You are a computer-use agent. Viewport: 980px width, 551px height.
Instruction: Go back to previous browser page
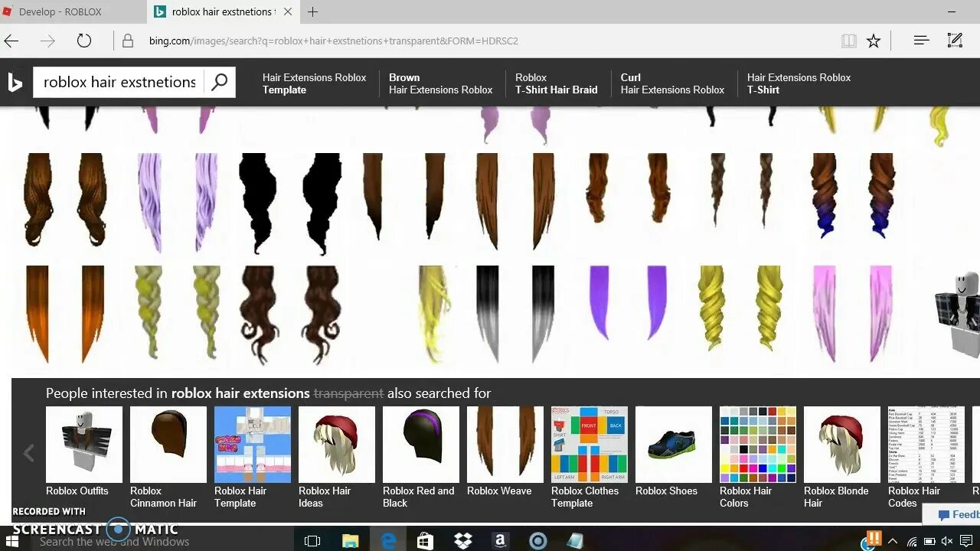point(11,41)
